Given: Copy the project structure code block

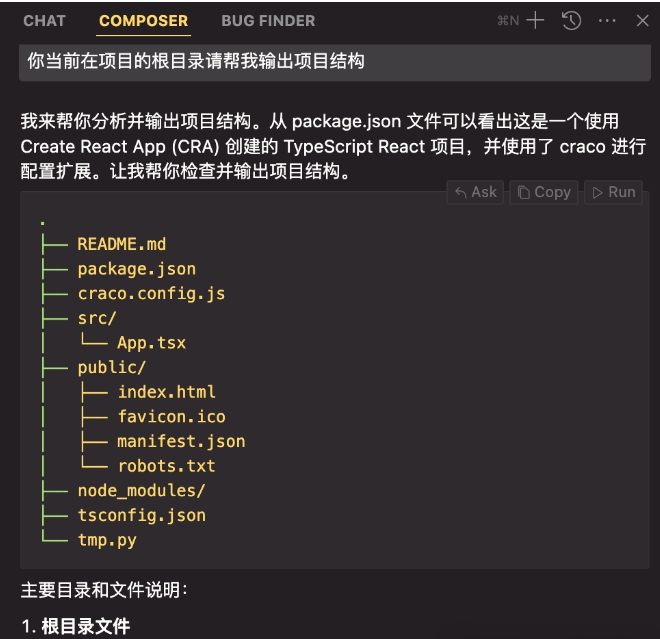Looking at the screenshot, I should [544, 192].
